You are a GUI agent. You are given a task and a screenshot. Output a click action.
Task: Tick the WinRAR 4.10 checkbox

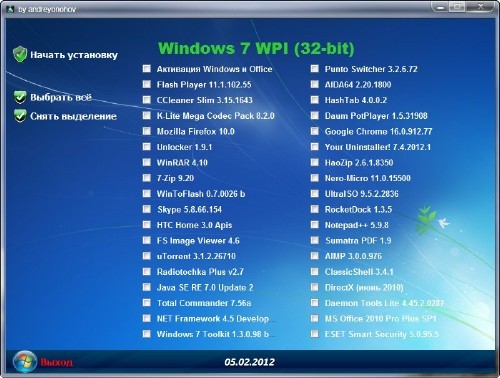coord(147,162)
